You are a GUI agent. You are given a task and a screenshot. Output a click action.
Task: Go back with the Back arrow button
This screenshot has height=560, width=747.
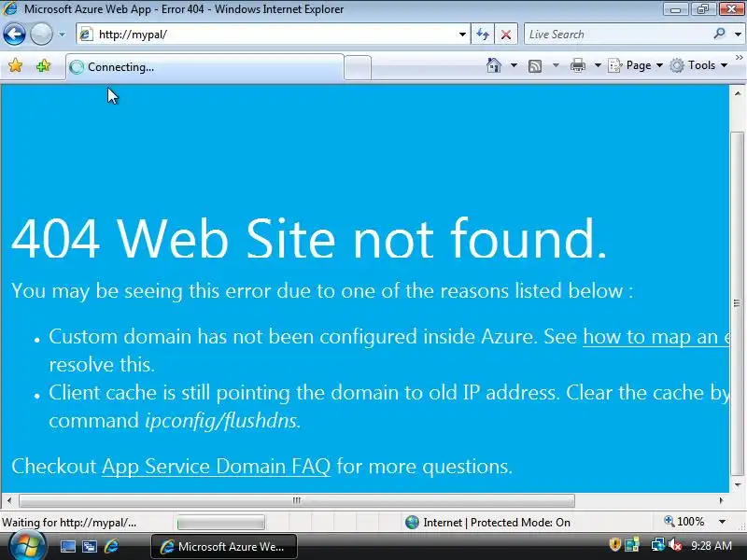click(14, 35)
